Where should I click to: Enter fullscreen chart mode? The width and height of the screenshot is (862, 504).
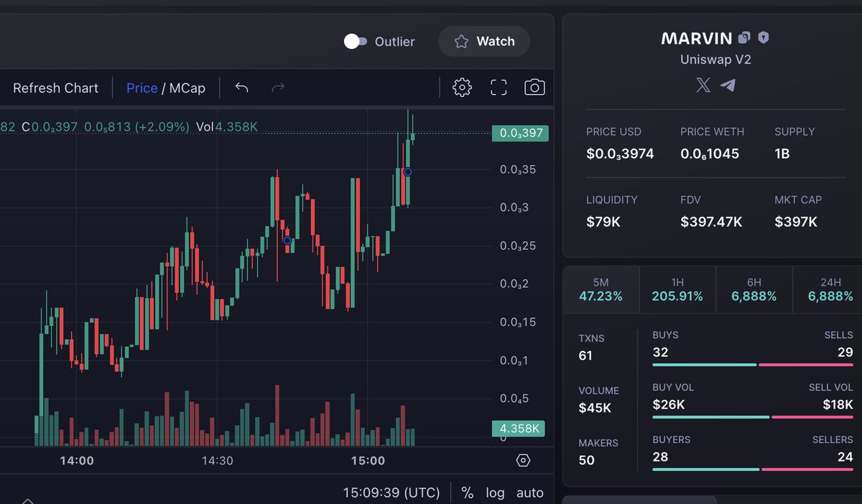pos(499,88)
